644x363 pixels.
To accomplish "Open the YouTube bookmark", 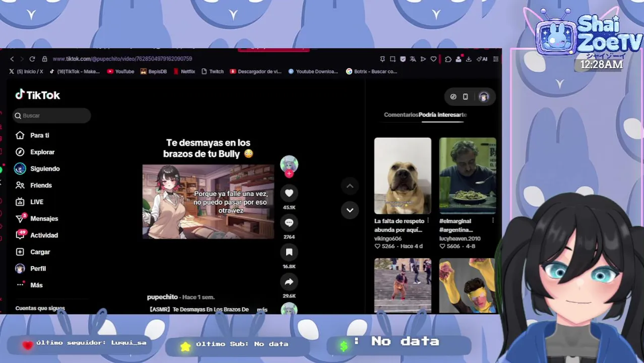I will (120, 72).
